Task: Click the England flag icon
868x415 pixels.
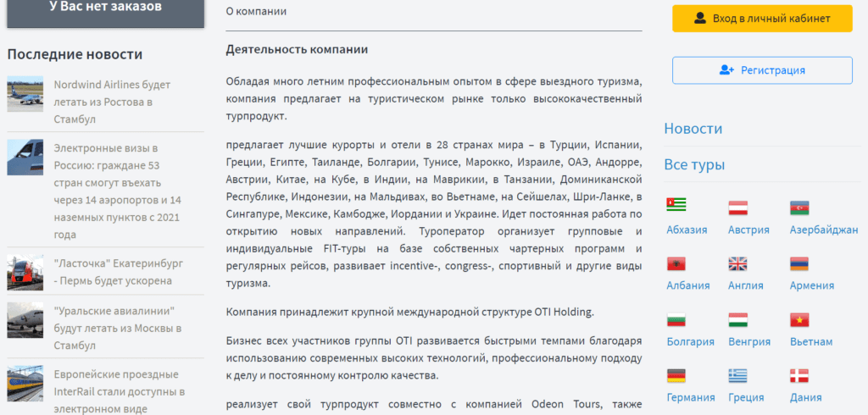Action: (738, 264)
